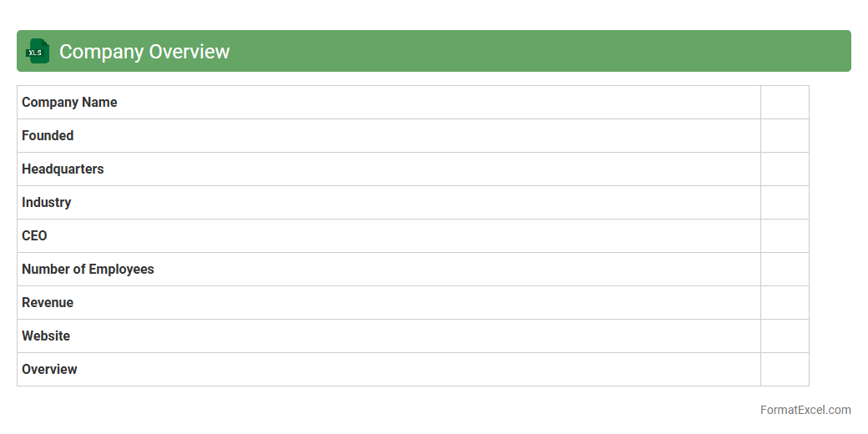
Task: Click the empty value cell beside Industry
Action: coord(785,203)
